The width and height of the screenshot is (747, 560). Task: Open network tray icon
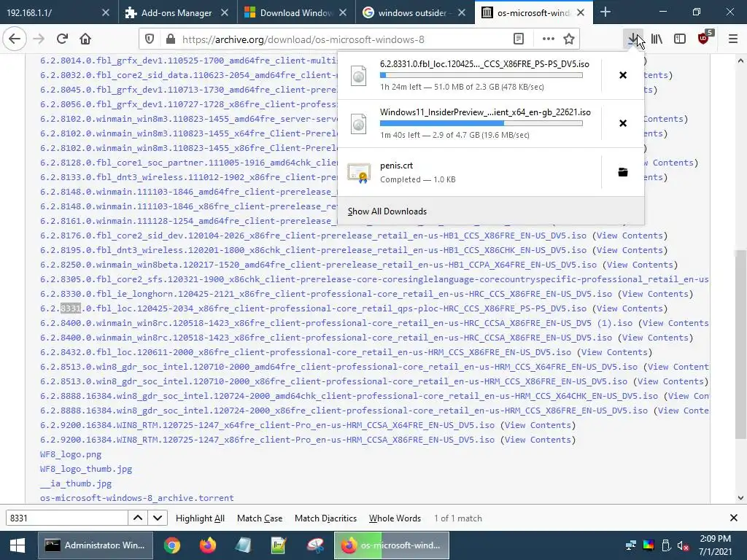coord(631,545)
